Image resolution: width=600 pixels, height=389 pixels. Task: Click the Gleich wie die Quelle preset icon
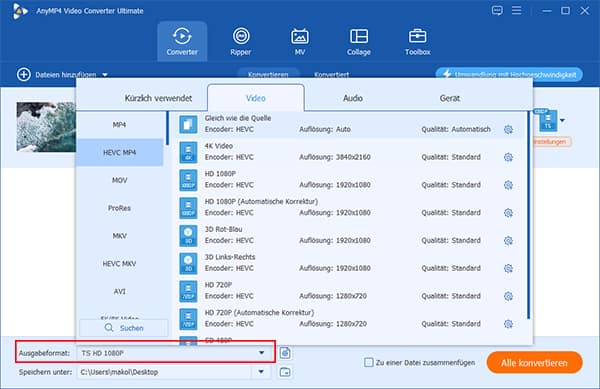coord(188,124)
